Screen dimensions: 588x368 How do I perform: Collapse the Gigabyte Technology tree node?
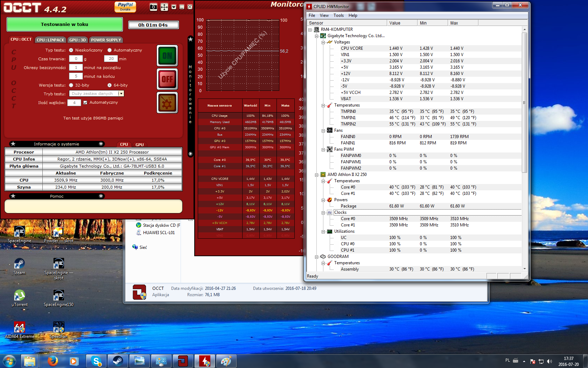(317, 36)
